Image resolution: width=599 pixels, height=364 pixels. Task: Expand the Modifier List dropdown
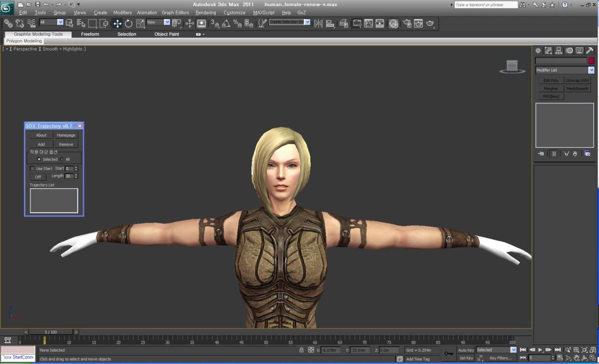[x=591, y=70]
